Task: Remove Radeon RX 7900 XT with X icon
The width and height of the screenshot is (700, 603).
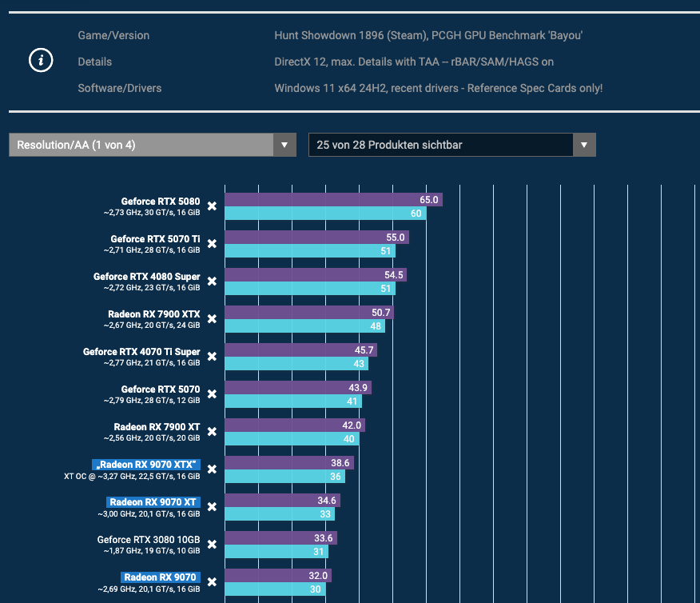Action: [212, 431]
